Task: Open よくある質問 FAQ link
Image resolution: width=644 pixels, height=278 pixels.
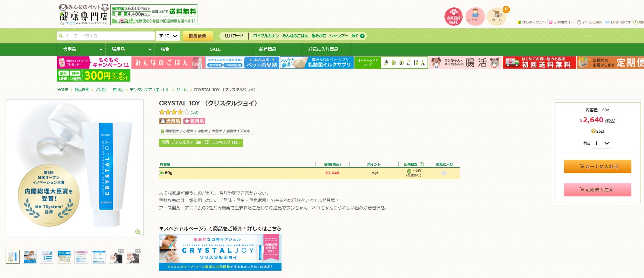Action: pyautogui.click(x=590, y=22)
